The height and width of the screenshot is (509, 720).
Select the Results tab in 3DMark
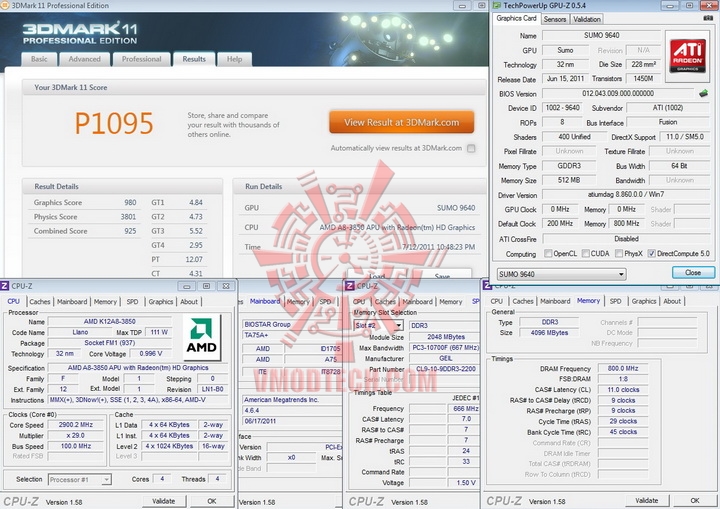click(x=194, y=59)
